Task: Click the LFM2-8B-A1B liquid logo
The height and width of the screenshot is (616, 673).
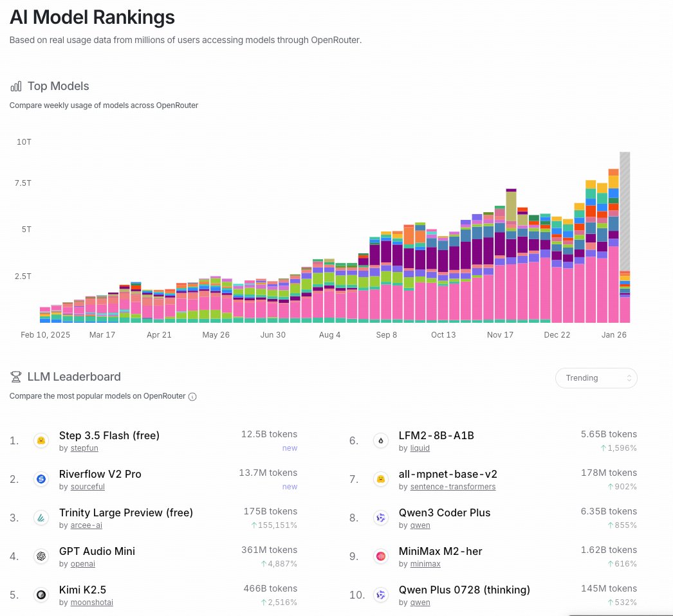Action: pyautogui.click(x=381, y=440)
